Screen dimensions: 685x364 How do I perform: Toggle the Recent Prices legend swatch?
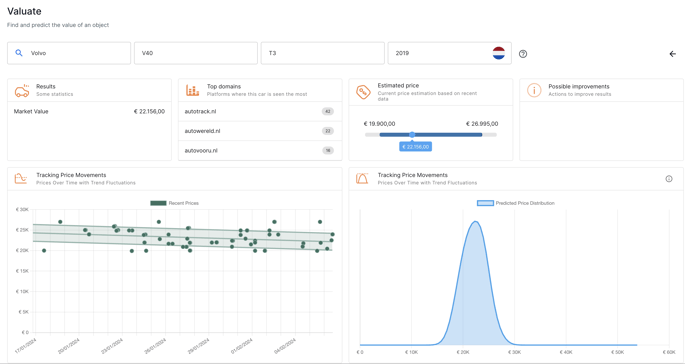(158, 203)
